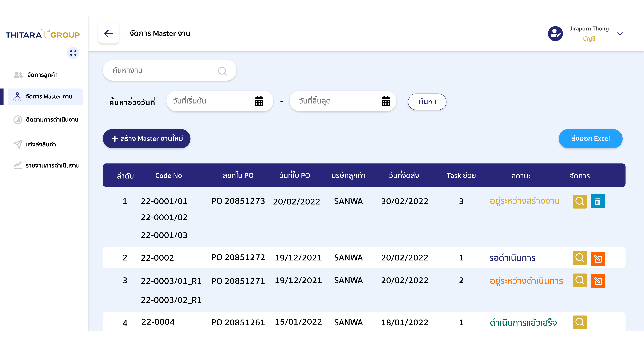Click PO 20851273 cell
Screen dimensions: 644x346
(x=238, y=201)
